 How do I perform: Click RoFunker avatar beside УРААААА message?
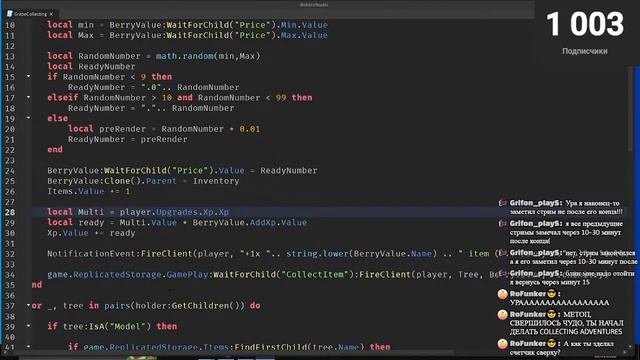(x=503, y=294)
